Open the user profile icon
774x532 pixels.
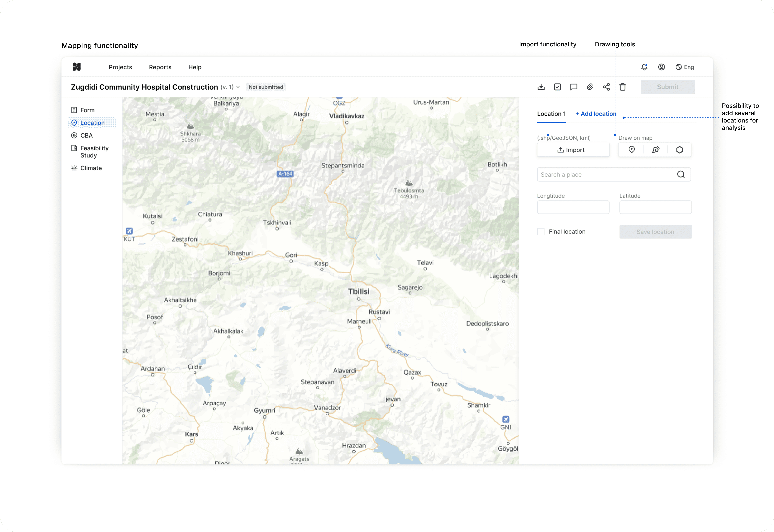click(661, 67)
